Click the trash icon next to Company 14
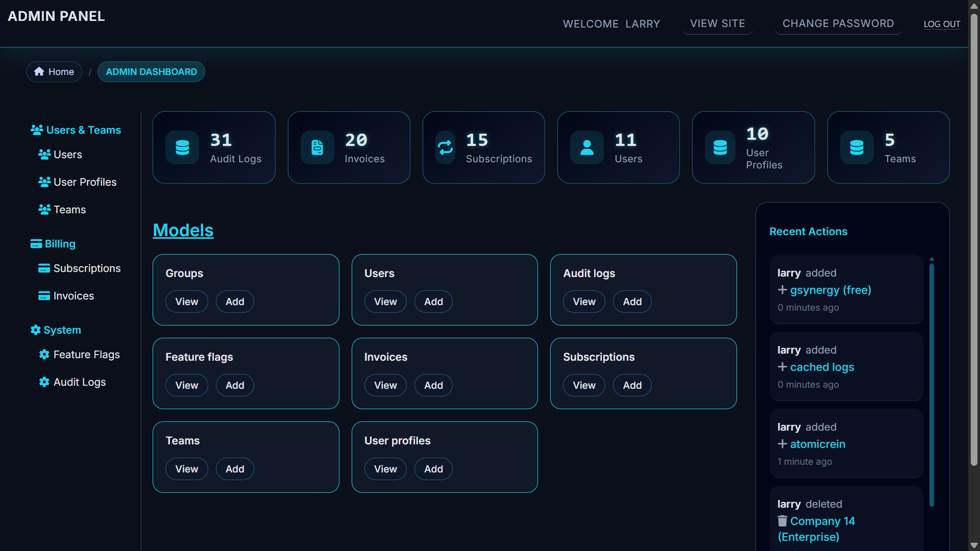This screenshot has height=551, width=980. pos(782,521)
